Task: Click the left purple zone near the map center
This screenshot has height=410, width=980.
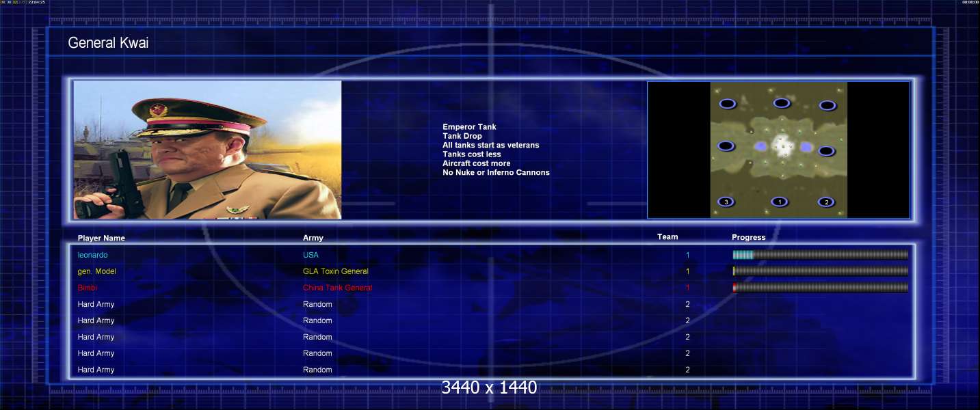Action: [760, 147]
